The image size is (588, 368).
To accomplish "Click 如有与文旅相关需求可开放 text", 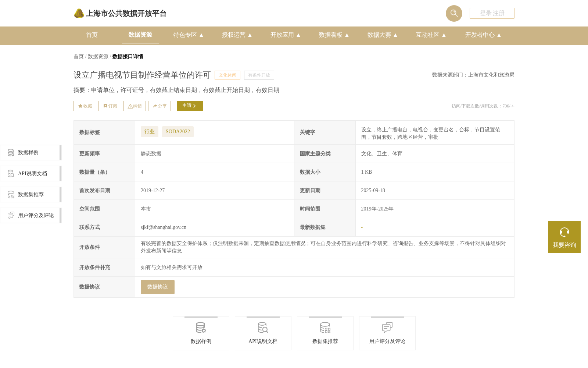I will pyautogui.click(x=172, y=268).
